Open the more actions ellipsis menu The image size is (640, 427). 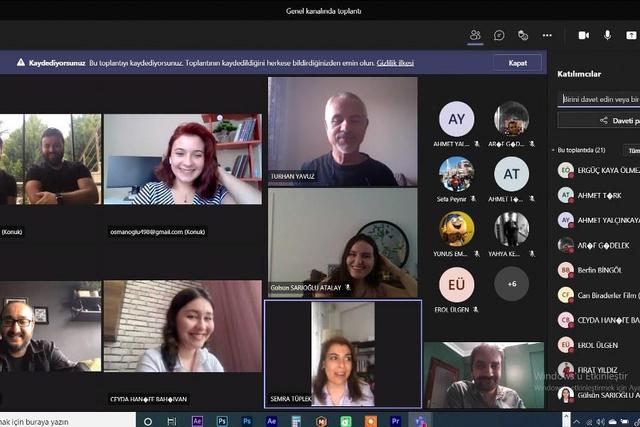[547, 36]
